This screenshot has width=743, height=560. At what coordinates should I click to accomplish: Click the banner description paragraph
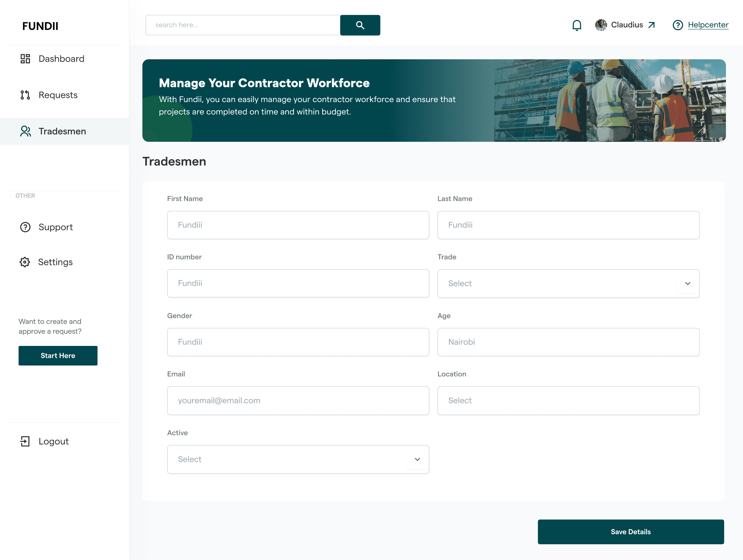point(307,106)
